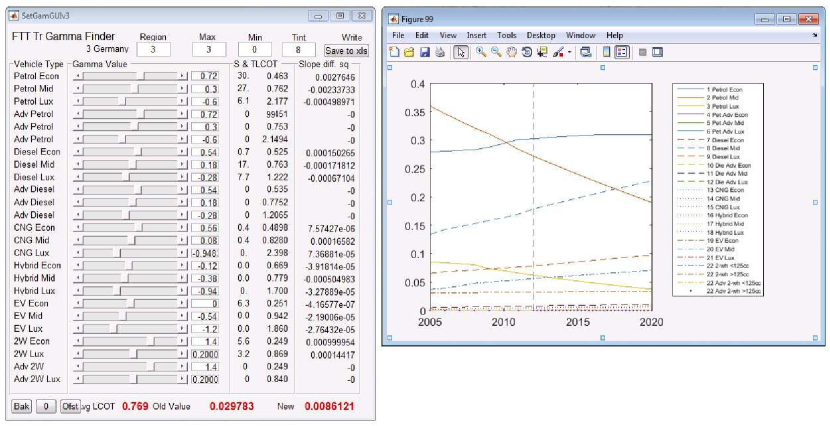Select the Zoom In magnifier tool

(x=481, y=51)
